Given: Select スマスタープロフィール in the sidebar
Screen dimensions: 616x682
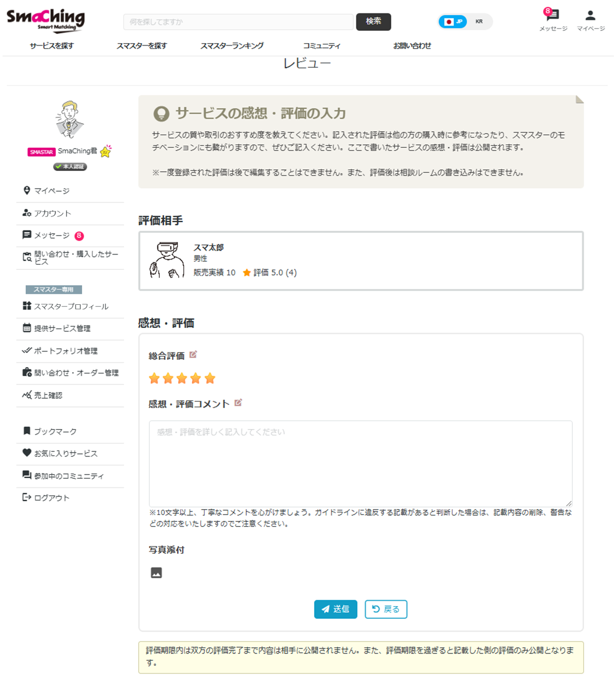Looking at the screenshot, I should (70, 306).
